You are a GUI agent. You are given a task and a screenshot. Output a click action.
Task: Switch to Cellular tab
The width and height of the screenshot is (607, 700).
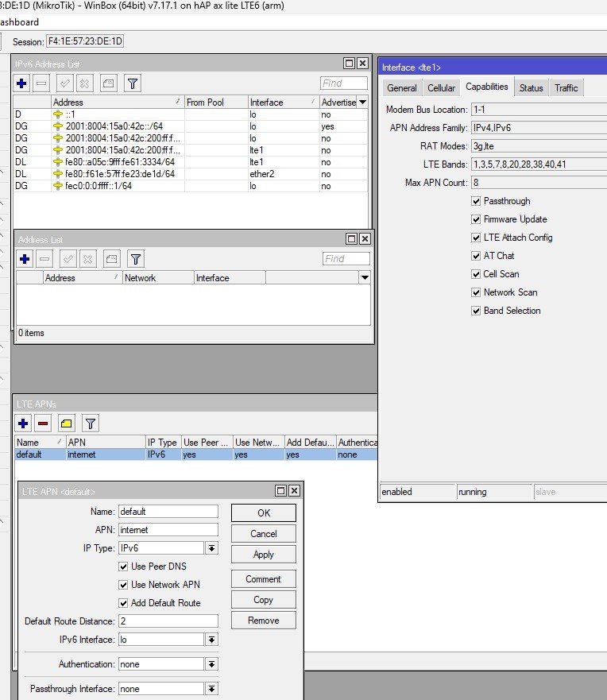pos(441,88)
